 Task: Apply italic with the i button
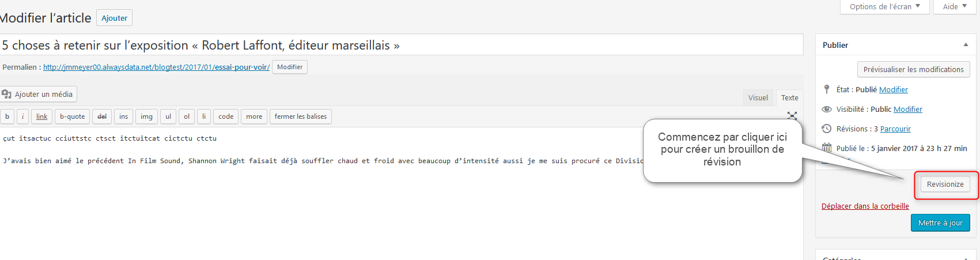[x=22, y=116]
